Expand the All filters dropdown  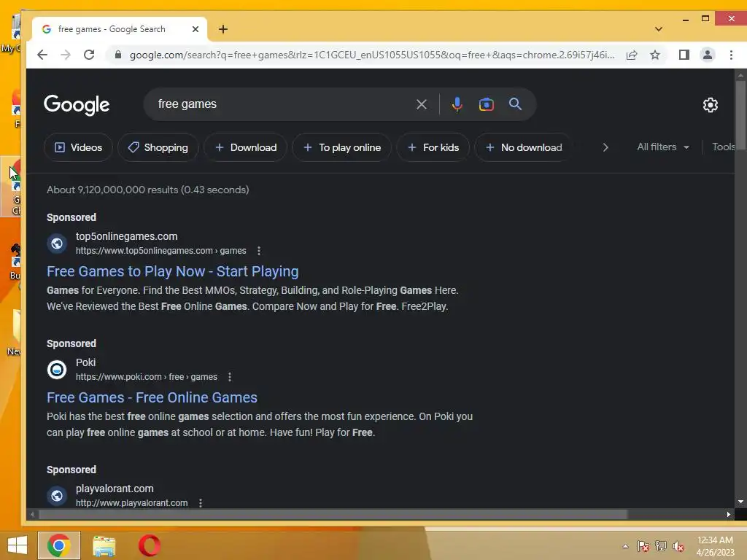(x=663, y=147)
